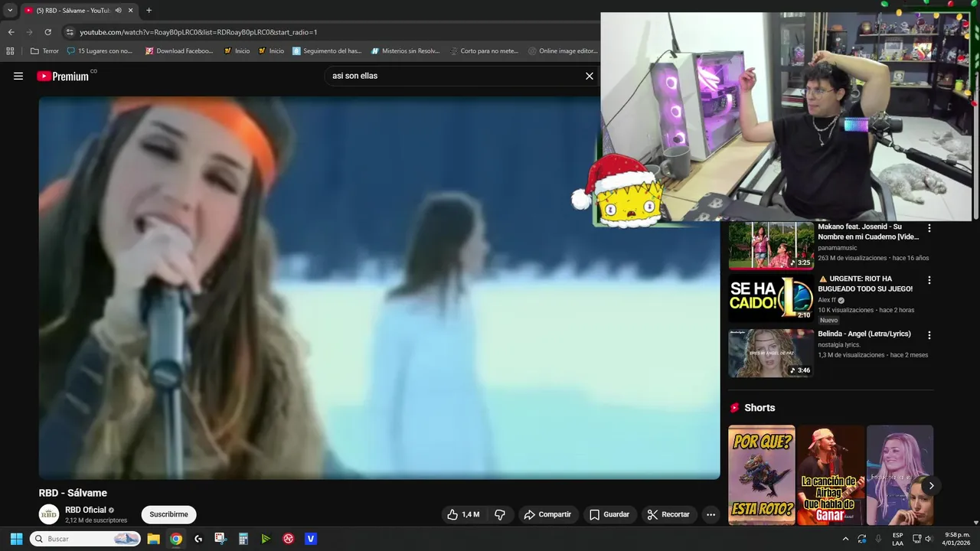Viewport: 980px width, 551px height.
Task: Open File Explorer from taskbar
Action: [153, 539]
